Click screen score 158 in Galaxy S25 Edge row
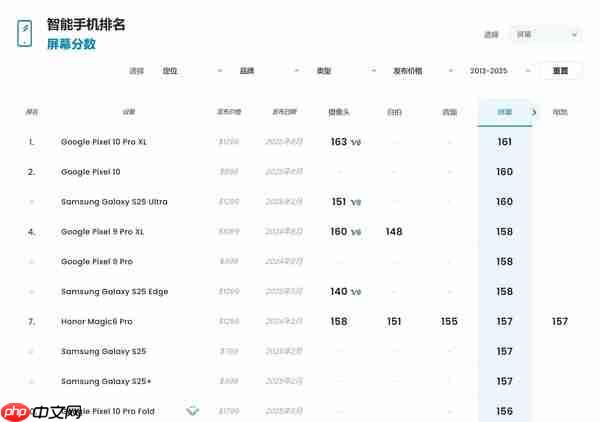The height and width of the screenshot is (422, 600). click(504, 292)
